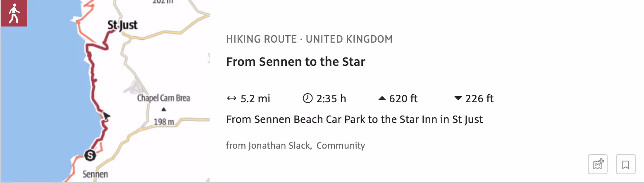The height and width of the screenshot is (183, 644).
Task: Click the descent down-triangle icon
Action: [x=458, y=99]
